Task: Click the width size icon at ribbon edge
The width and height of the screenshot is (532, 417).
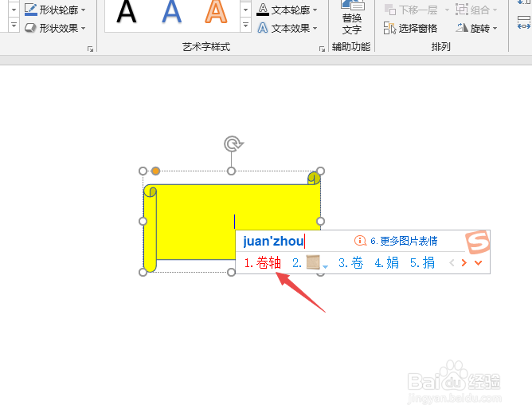Action: pyautogui.click(x=524, y=24)
